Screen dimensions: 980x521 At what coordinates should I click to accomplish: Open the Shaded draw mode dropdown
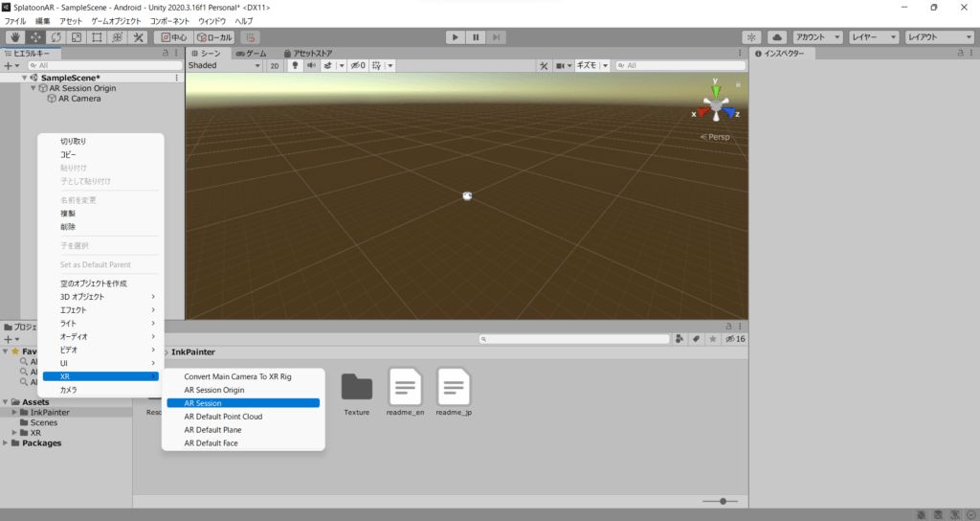224,66
